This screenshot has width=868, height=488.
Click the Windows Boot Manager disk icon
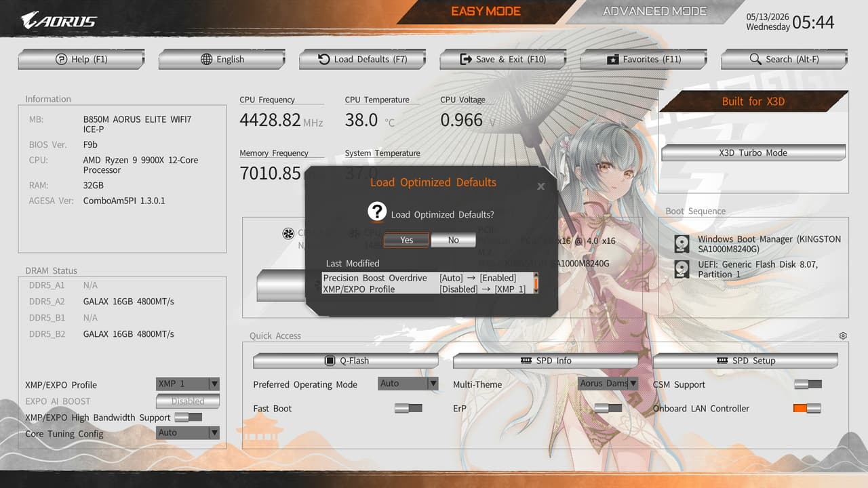click(x=682, y=243)
